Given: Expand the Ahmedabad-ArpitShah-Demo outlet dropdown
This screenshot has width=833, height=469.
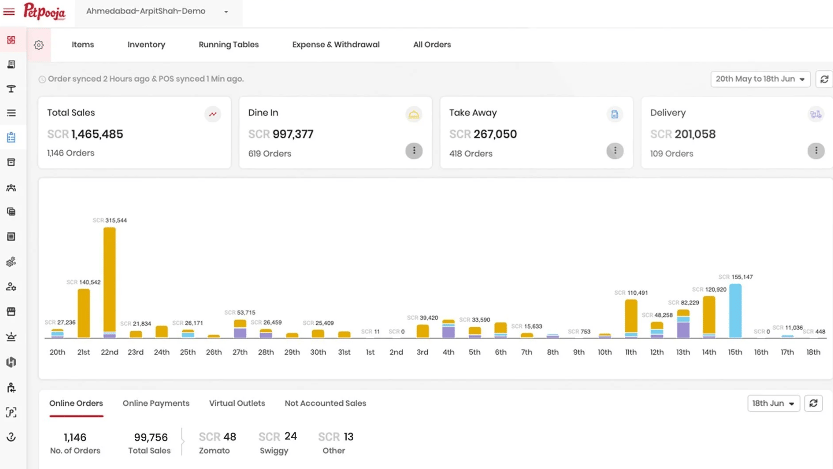Looking at the screenshot, I should [x=158, y=11].
